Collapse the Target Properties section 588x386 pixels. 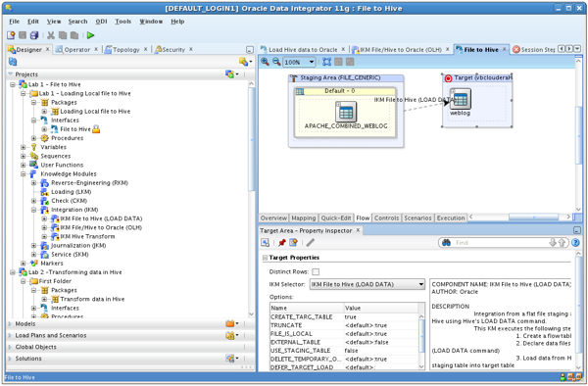pyautogui.click(x=265, y=258)
